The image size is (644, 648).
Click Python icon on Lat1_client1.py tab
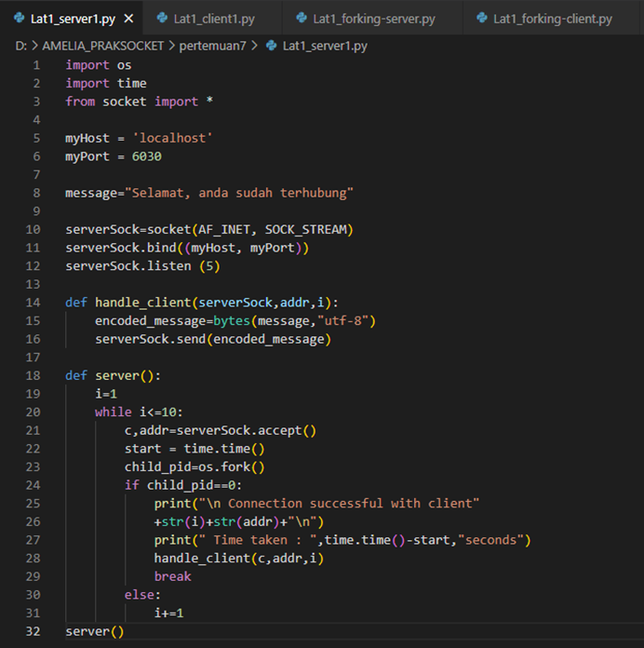162,18
